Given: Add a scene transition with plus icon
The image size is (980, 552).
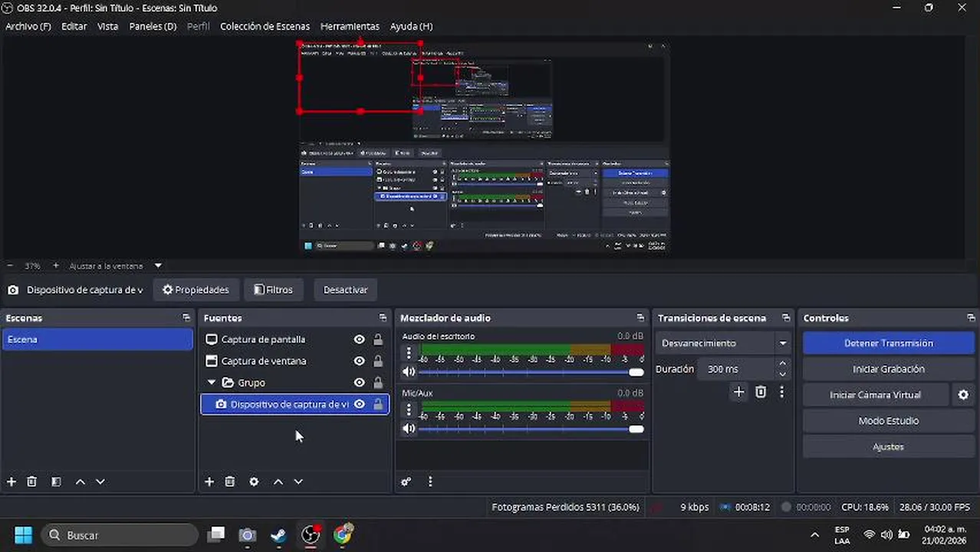Looking at the screenshot, I should 738,392.
